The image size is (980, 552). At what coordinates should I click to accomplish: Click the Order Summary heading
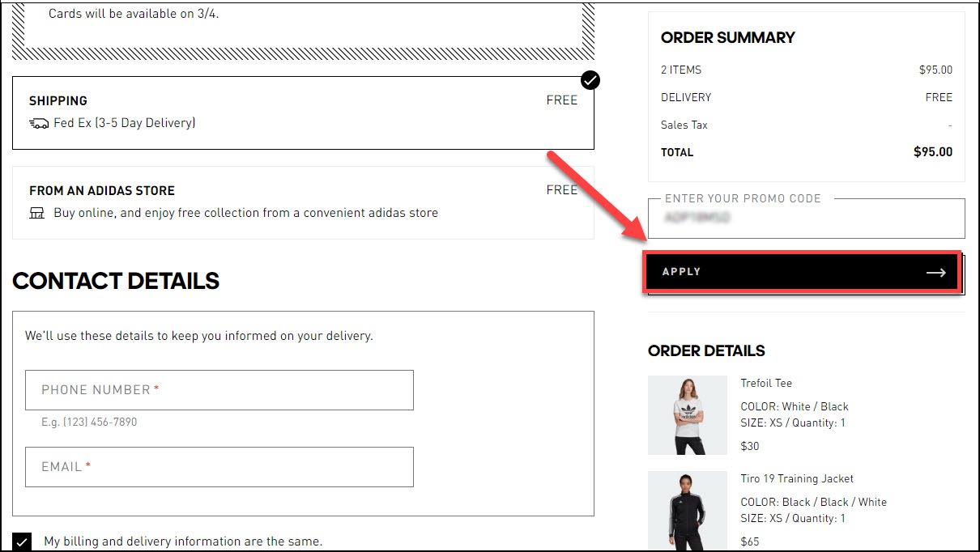click(727, 37)
